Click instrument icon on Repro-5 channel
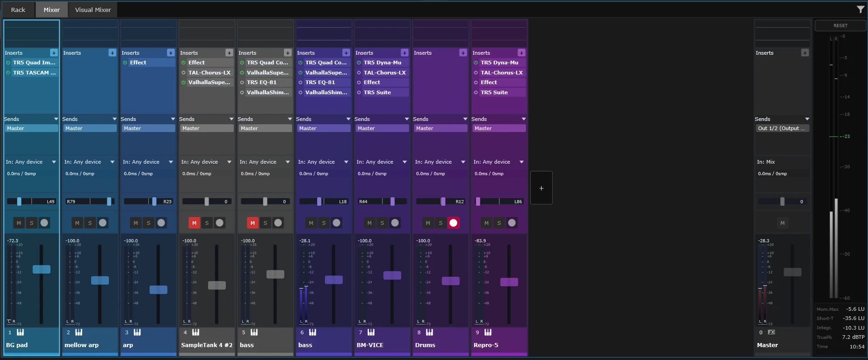The width and height of the screenshot is (868, 360). (488, 332)
